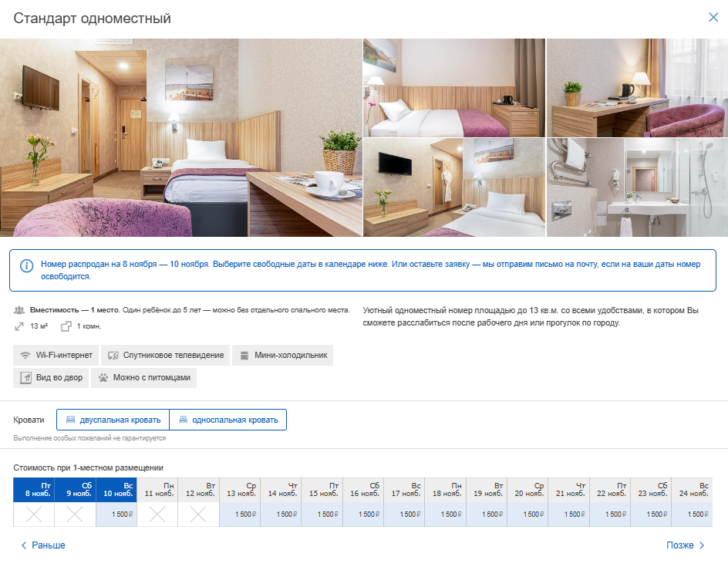Click the 1 500 ₽ price under 13 нояб.
Image resolution: width=728 pixels, height=567 pixels.
[240, 514]
